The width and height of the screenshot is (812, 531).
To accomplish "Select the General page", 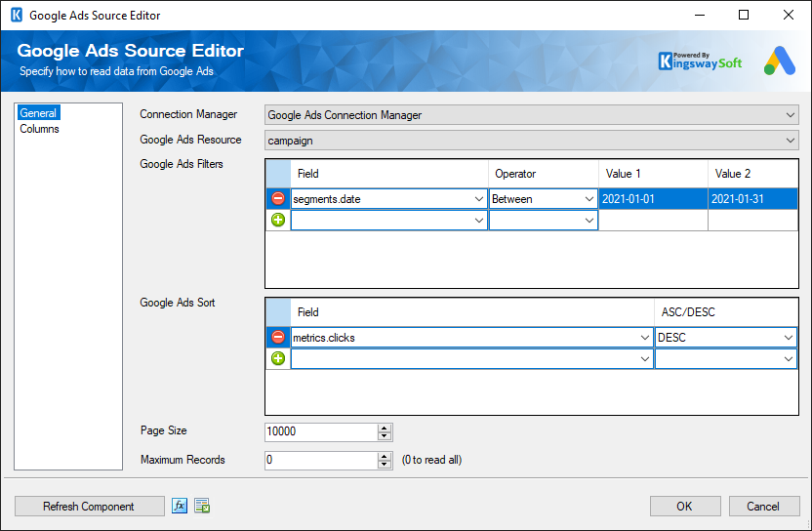I will click(38, 113).
